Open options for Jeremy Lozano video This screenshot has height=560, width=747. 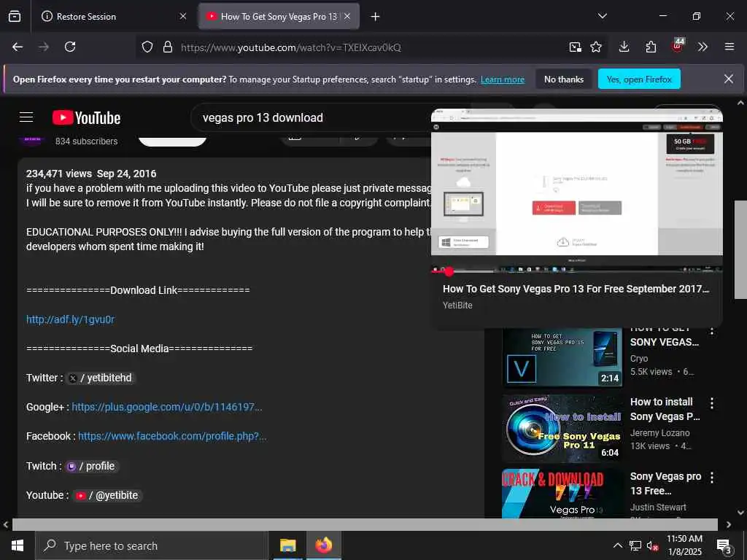(x=712, y=403)
